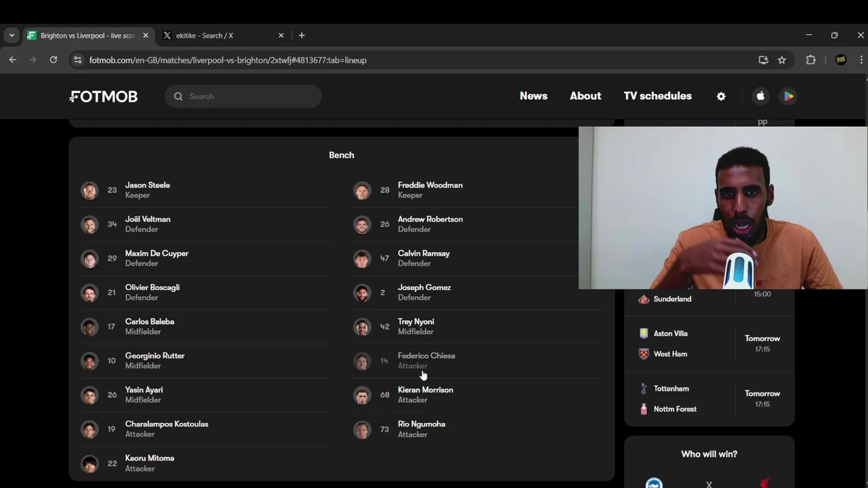Screen dimensions: 868x488
Task: Open Joël Veltman's player link
Action: pyautogui.click(x=147, y=220)
